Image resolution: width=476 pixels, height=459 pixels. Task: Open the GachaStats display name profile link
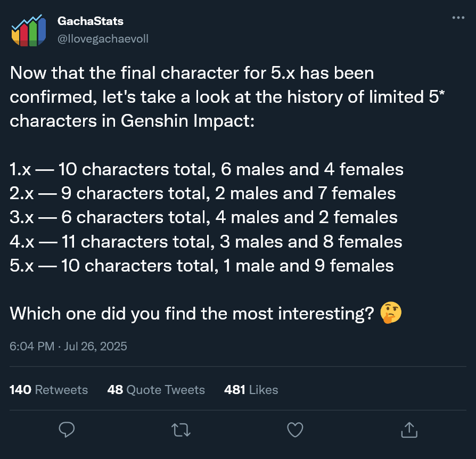[90, 21]
